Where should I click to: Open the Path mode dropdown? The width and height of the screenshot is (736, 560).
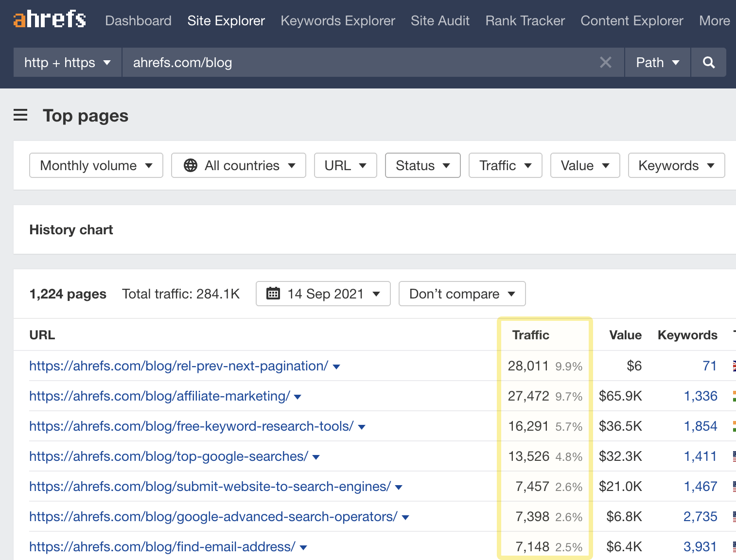tap(657, 63)
